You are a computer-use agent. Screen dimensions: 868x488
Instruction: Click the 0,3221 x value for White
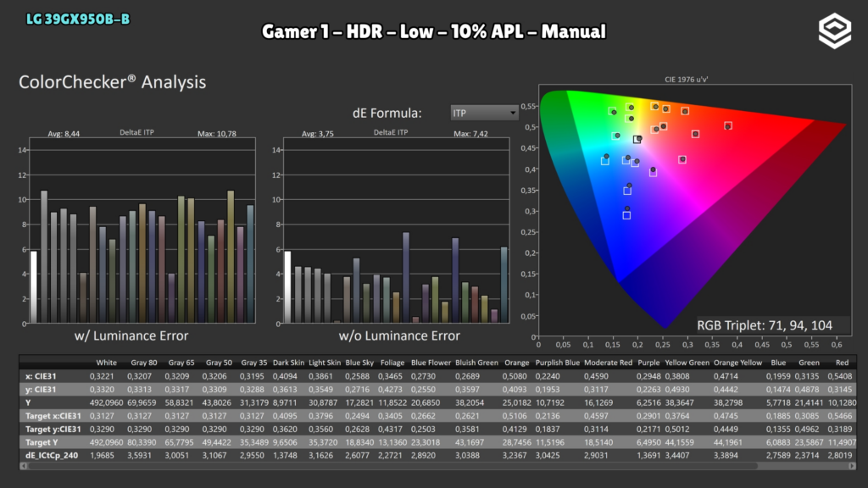coord(103,375)
